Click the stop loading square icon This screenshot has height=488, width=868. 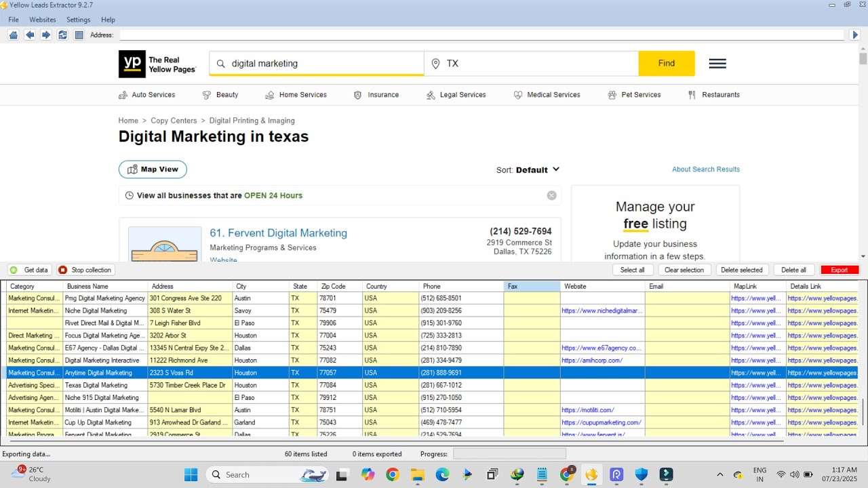pos(79,35)
